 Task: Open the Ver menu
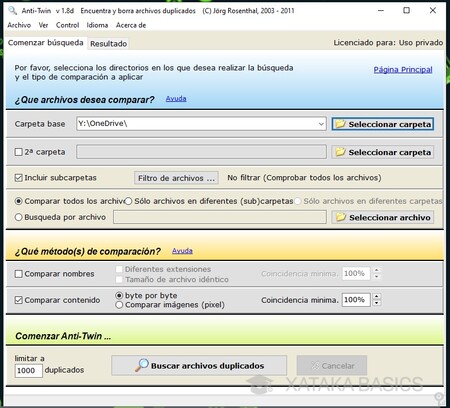pyautogui.click(x=43, y=25)
